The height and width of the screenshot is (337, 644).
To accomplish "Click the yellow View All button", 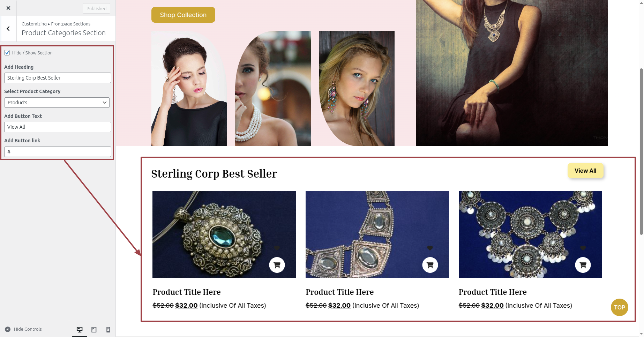I will coord(585,171).
